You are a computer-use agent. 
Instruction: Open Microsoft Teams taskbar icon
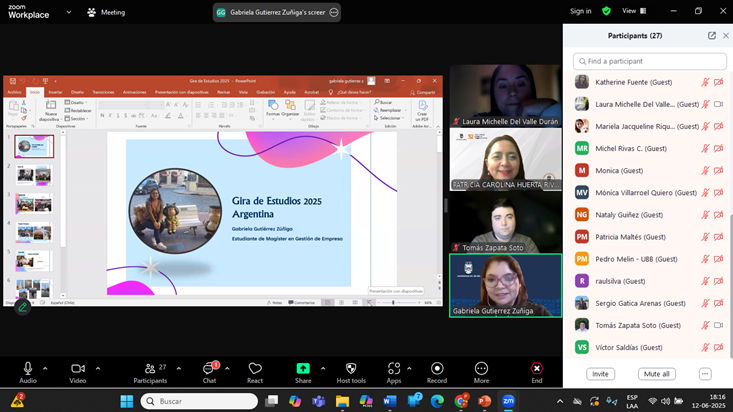(x=319, y=401)
